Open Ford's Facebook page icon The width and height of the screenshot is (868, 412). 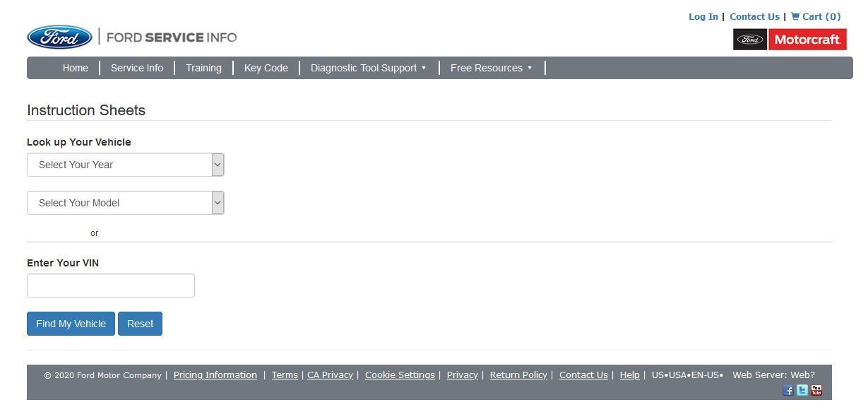pos(788,390)
